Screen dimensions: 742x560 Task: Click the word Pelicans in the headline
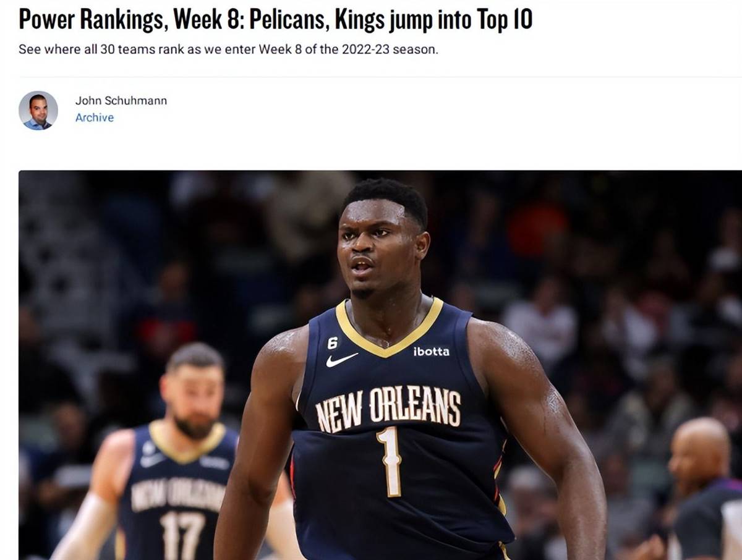[288, 20]
